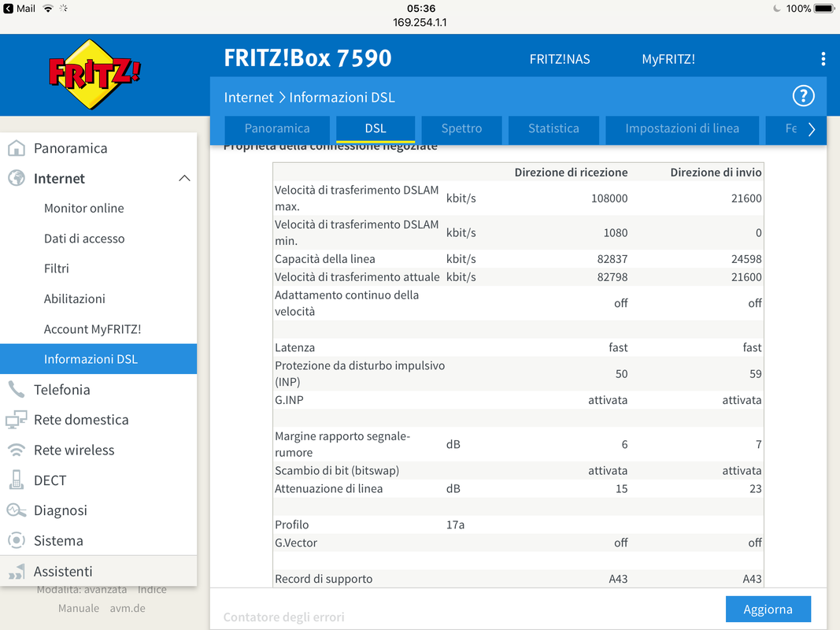Open Filtri in sidebar
Screen dimensions: 840x630
[x=56, y=269]
